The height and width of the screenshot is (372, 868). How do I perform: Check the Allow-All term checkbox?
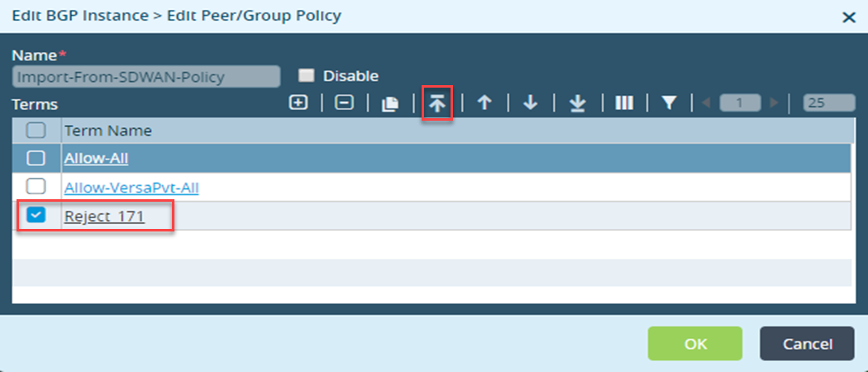point(36,159)
